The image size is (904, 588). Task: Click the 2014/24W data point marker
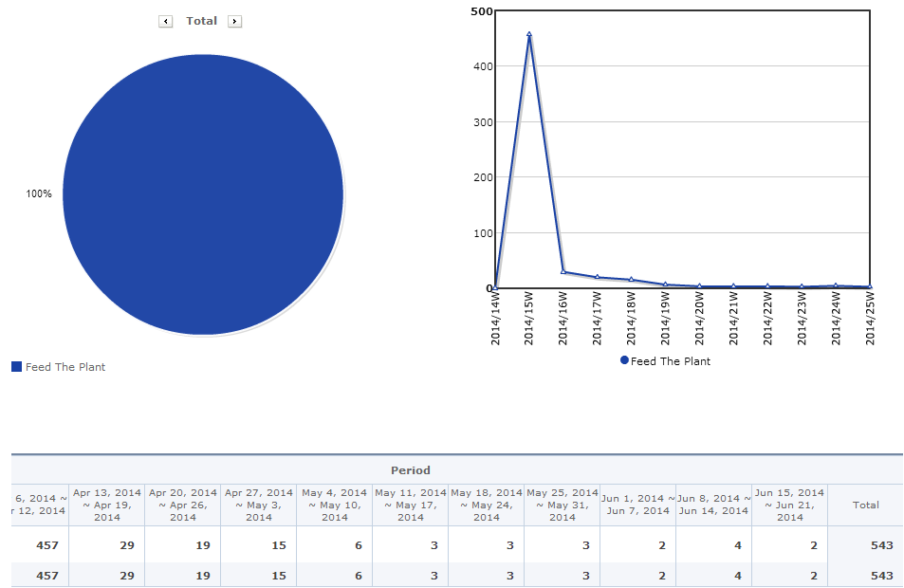click(836, 285)
